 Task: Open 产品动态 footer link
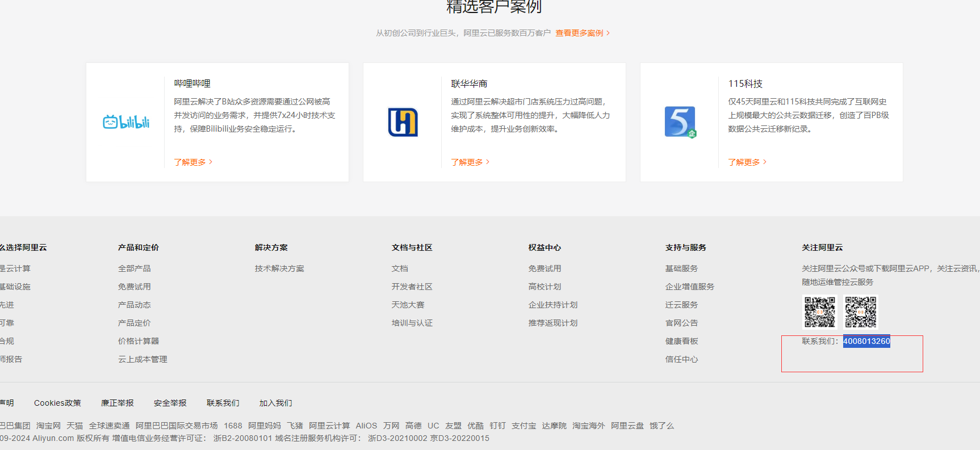coord(135,305)
